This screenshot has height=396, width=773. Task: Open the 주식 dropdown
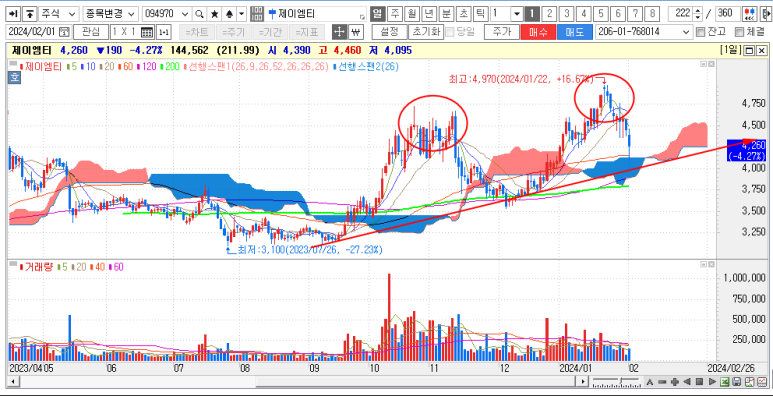point(59,13)
